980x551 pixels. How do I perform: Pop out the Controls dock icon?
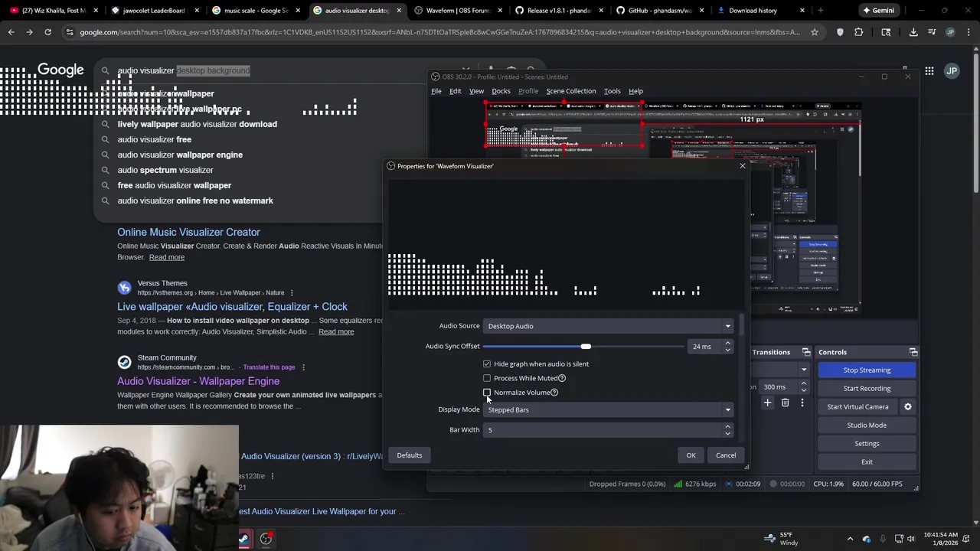pos(913,352)
